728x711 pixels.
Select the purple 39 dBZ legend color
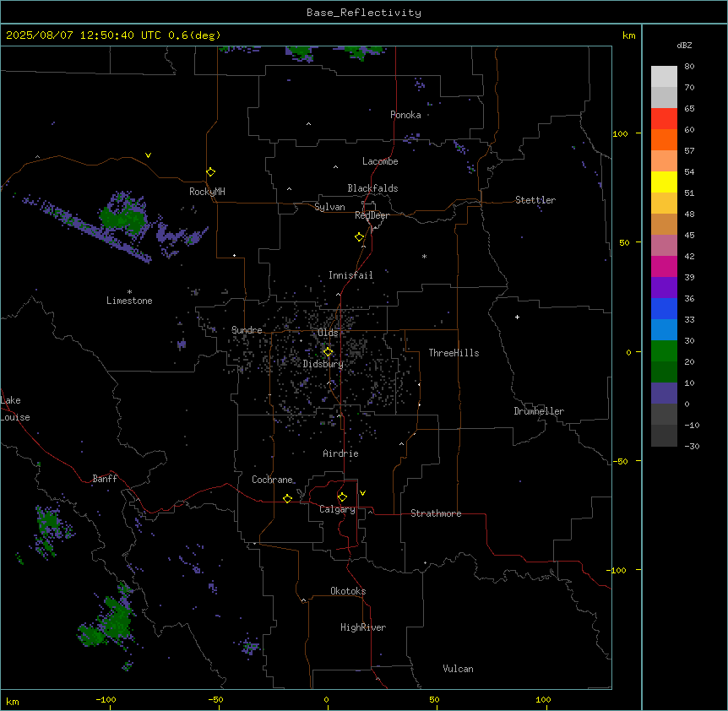coord(664,288)
